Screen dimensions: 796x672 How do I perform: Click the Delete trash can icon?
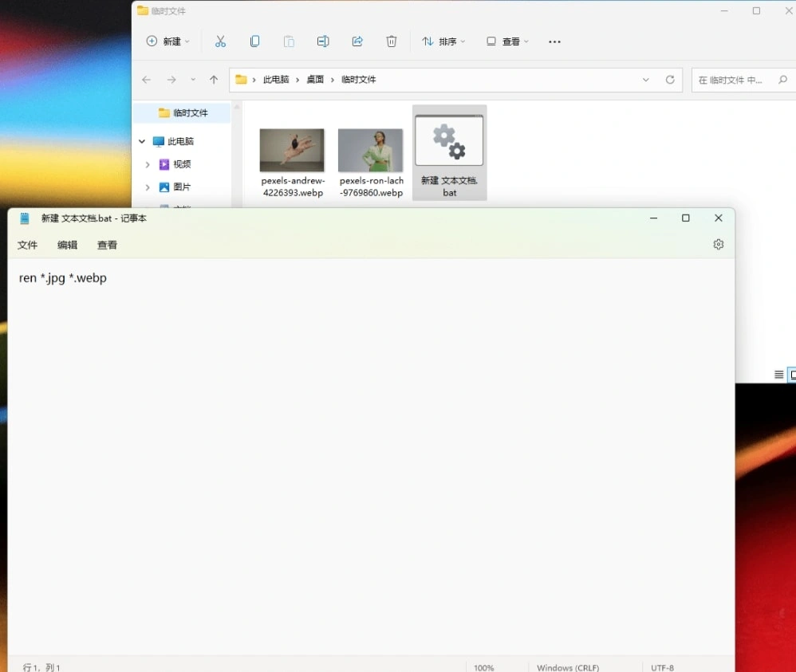392,41
